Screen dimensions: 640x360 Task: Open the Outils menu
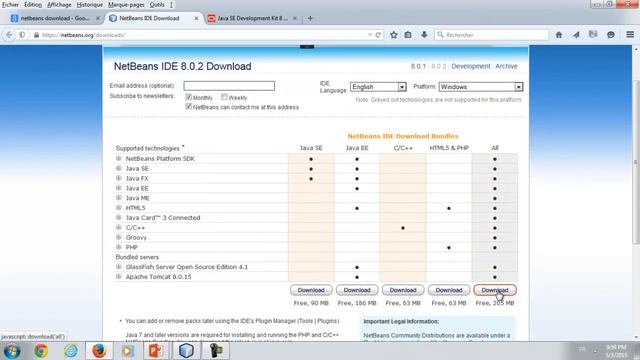157,4
